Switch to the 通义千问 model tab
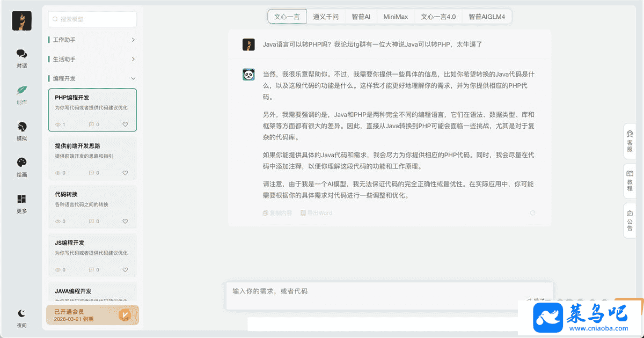The width and height of the screenshot is (644, 338). [x=326, y=17]
